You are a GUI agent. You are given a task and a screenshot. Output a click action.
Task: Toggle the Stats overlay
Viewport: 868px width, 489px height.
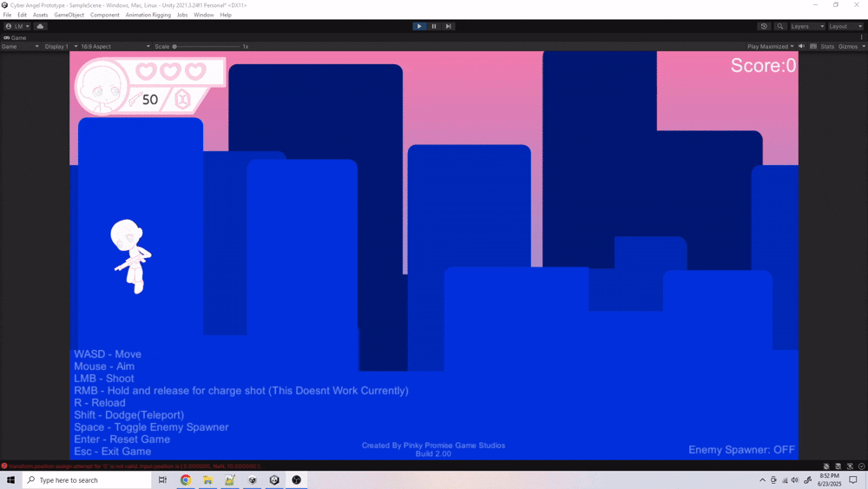click(x=827, y=47)
